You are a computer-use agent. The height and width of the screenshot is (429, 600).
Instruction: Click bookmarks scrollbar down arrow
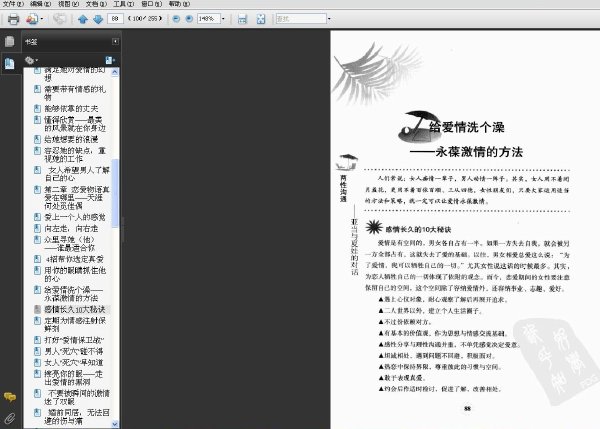[x=115, y=424]
